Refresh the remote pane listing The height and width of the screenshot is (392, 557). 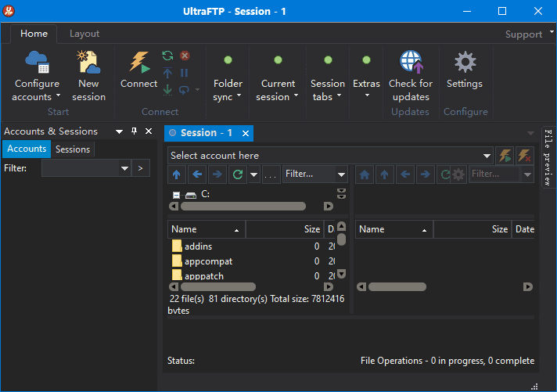point(444,174)
